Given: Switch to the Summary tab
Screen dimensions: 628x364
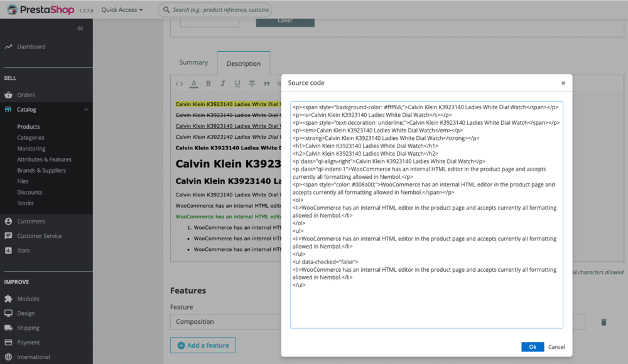Looking at the screenshot, I should [193, 63].
